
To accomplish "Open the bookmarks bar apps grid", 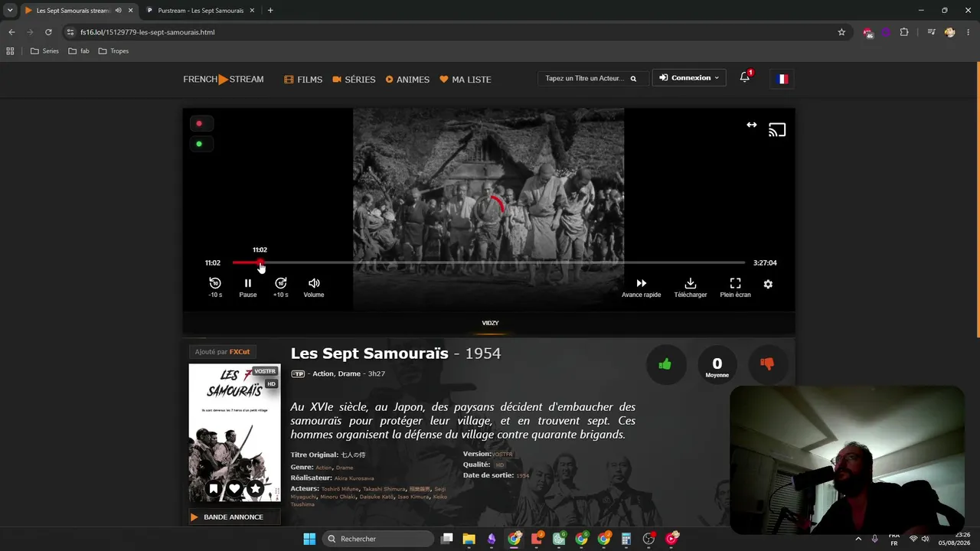I will [x=10, y=51].
